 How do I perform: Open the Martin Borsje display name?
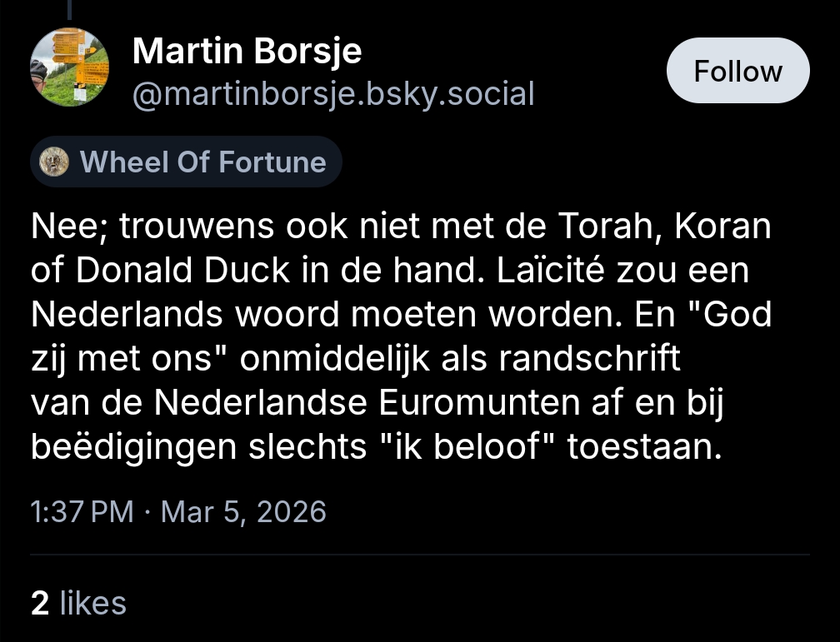pyautogui.click(x=247, y=52)
